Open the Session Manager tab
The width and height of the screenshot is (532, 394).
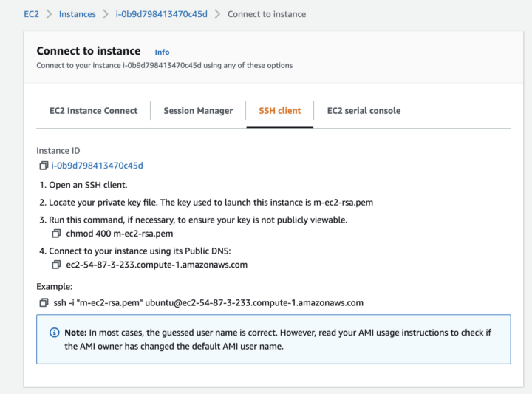(198, 111)
